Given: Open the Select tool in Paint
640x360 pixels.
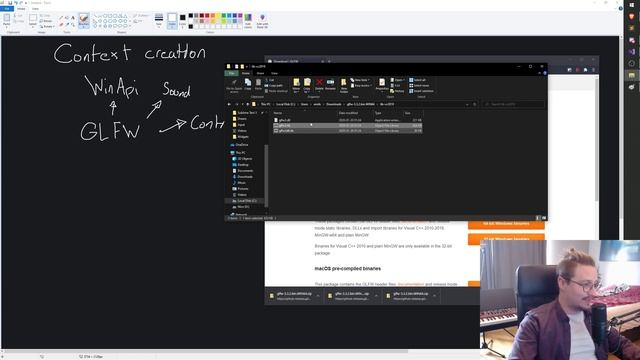Looking at the screenshot, I should [33, 20].
